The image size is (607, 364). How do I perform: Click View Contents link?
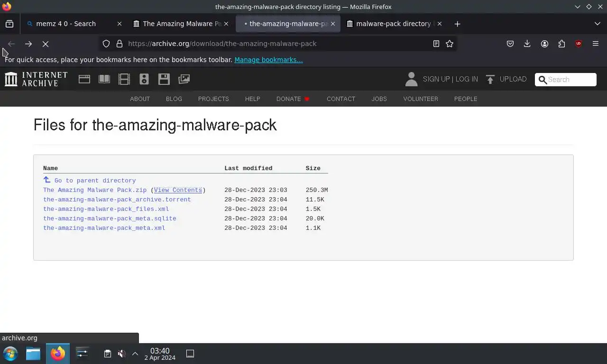click(178, 190)
